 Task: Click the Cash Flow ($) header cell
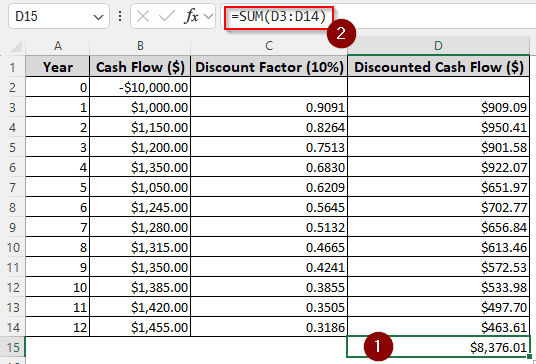(140, 67)
